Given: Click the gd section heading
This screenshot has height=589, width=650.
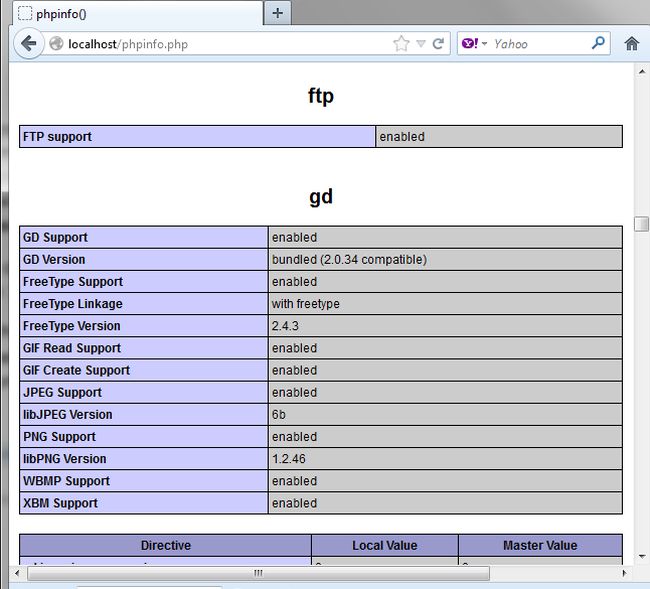Looking at the screenshot, I should (321, 197).
